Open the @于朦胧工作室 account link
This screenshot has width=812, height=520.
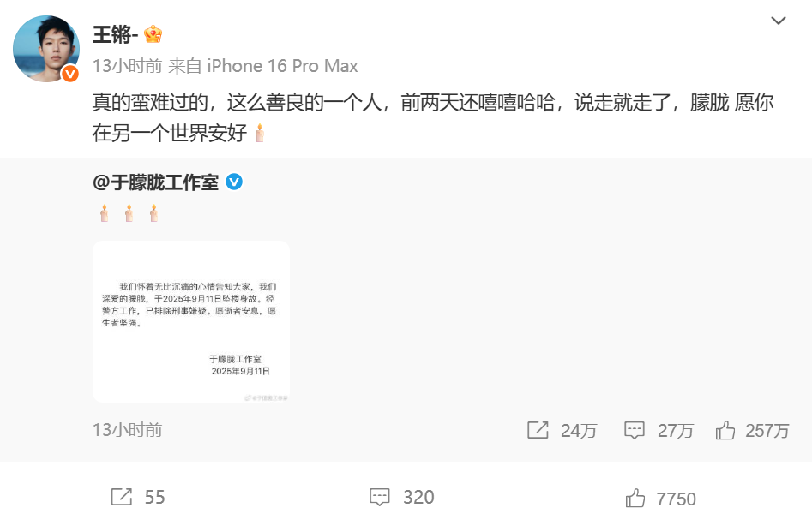point(155,182)
